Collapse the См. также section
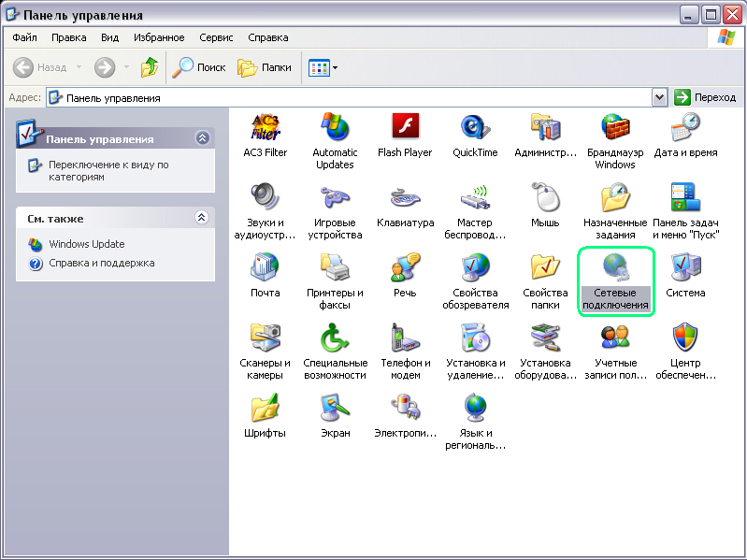The image size is (747, 560). (x=202, y=218)
